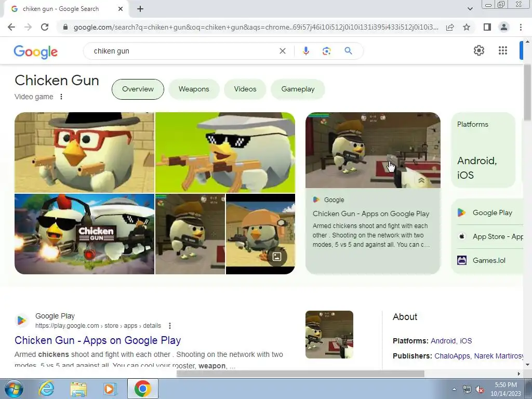The image size is (532, 399).
Task: Close the chiken gun browser tab
Action: [x=121, y=9]
